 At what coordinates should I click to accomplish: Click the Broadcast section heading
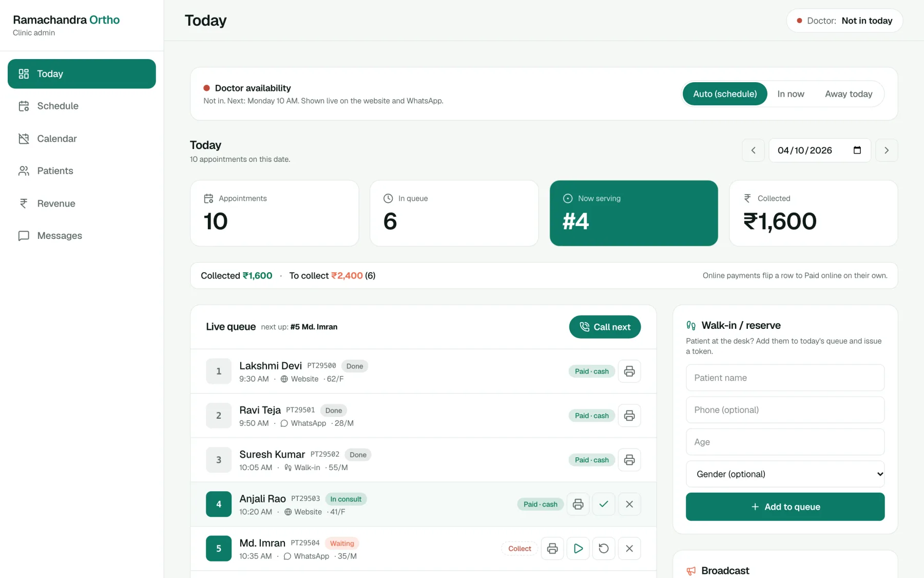point(725,571)
